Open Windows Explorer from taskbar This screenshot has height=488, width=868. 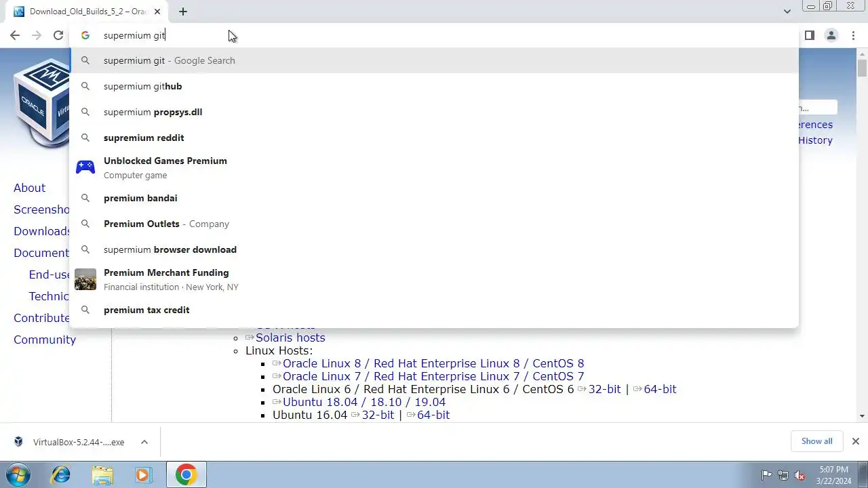pyautogui.click(x=102, y=474)
